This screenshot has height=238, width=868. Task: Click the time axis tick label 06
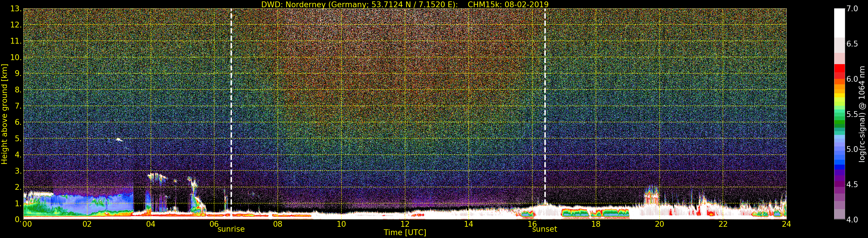(x=214, y=224)
